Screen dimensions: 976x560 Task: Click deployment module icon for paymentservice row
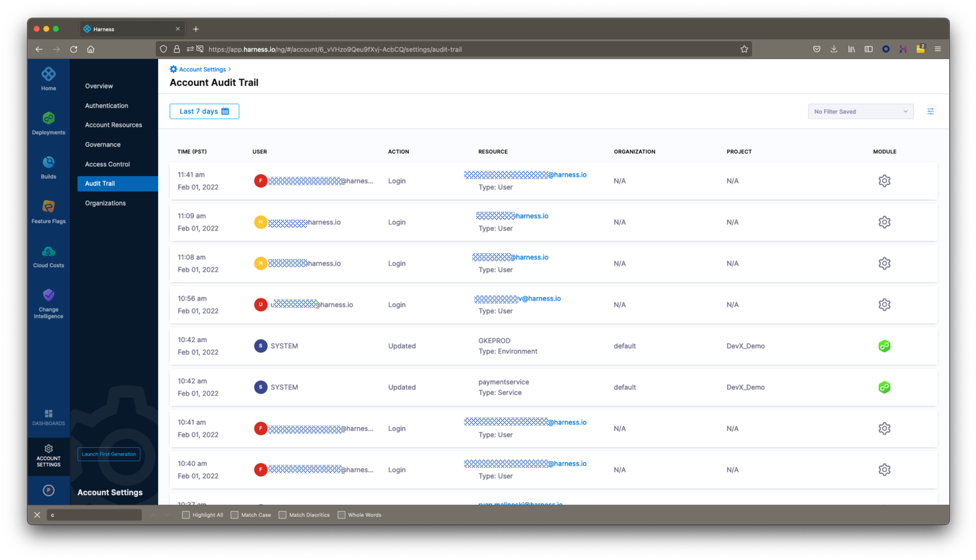click(x=884, y=387)
